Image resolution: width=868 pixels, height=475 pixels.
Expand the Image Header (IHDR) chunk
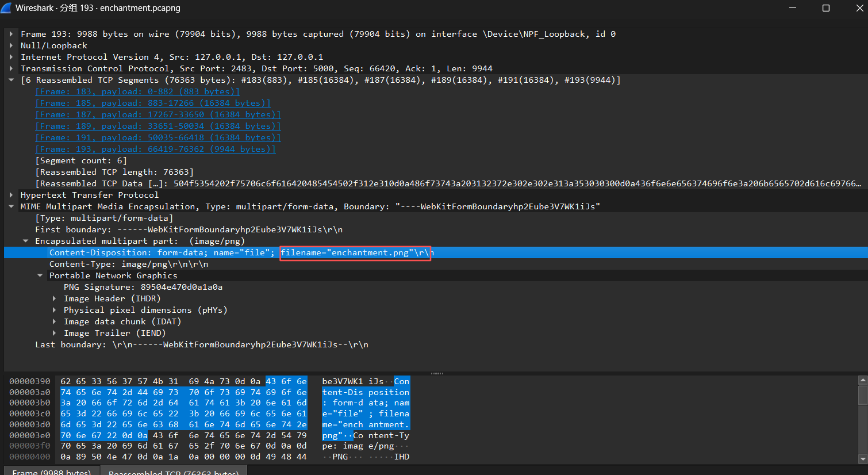coord(54,298)
